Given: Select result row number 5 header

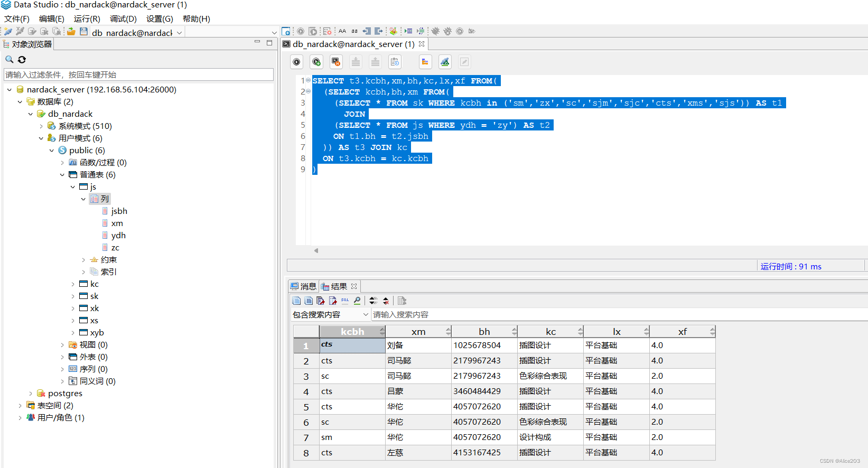Looking at the screenshot, I should pos(306,407).
